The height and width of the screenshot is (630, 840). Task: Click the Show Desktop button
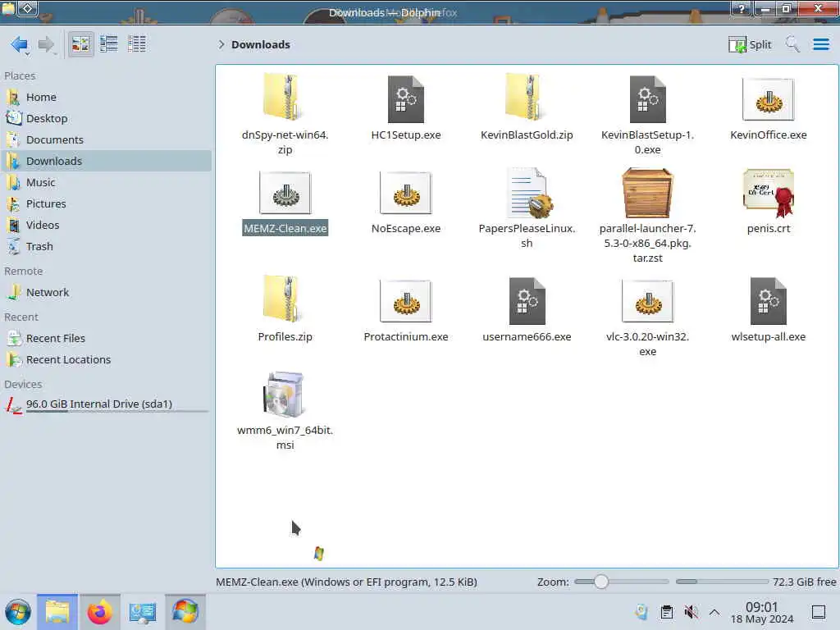point(819,612)
